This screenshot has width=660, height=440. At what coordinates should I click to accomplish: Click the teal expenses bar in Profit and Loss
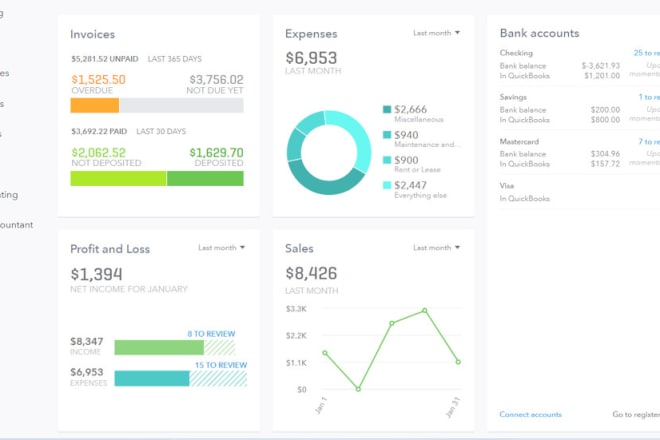tap(152, 379)
